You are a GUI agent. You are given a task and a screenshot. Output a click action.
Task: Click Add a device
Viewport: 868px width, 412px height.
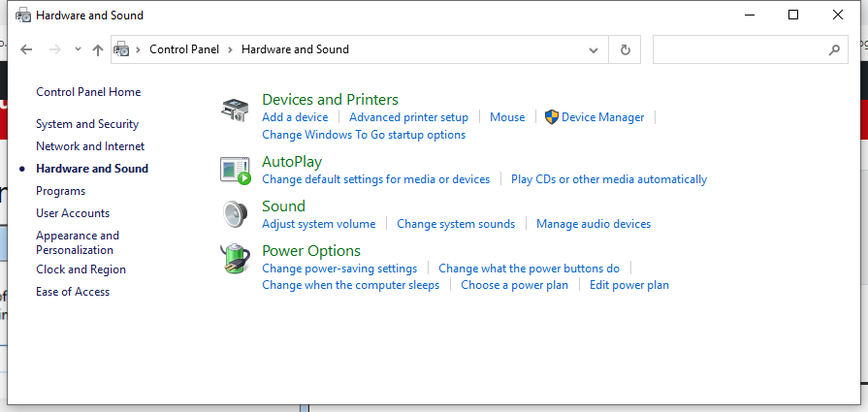[295, 117]
